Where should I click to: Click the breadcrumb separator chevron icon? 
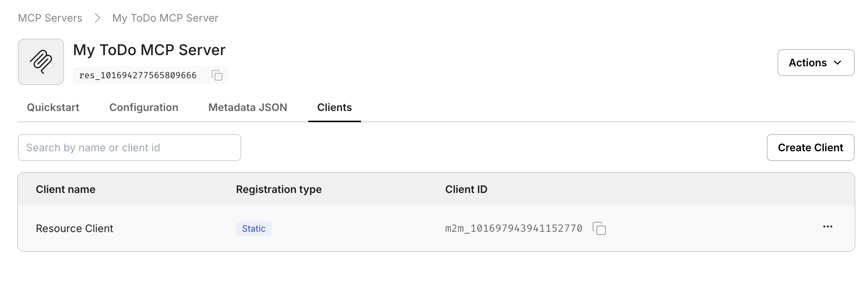click(98, 18)
